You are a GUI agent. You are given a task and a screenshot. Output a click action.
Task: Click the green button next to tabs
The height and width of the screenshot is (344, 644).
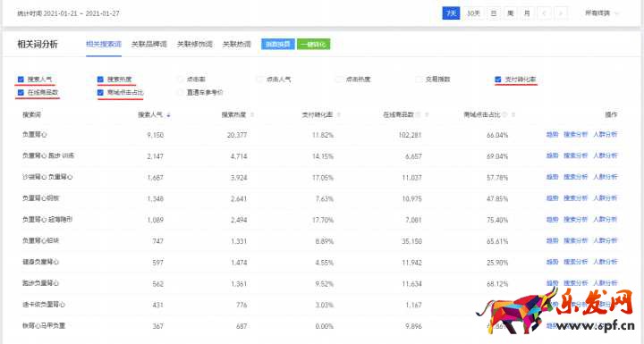313,45
